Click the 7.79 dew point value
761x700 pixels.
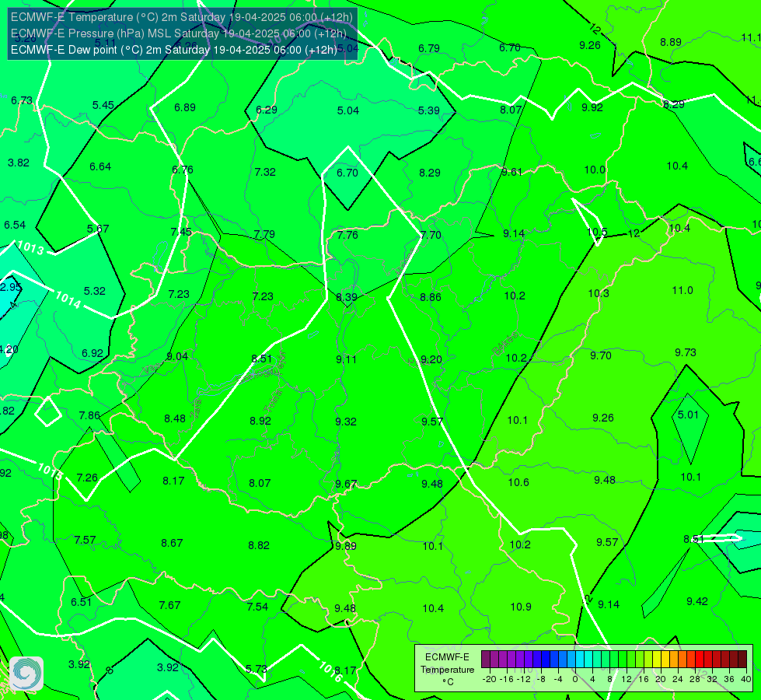(x=264, y=234)
